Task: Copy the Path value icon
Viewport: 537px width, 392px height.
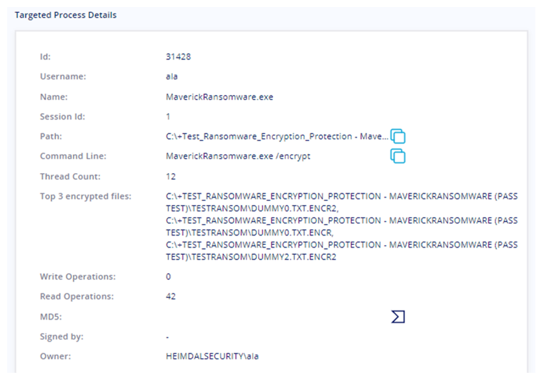Action: click(398, 136)
